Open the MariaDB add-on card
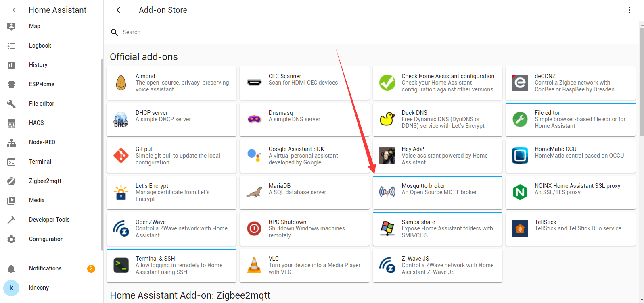Viewport: 644px width, 303px height. pyautogui.click(x=304, y=193)
